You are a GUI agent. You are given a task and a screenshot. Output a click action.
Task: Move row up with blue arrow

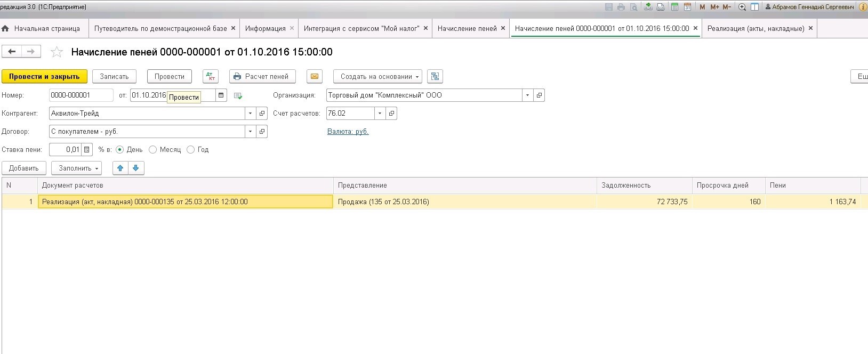click(x=120, y=168)
